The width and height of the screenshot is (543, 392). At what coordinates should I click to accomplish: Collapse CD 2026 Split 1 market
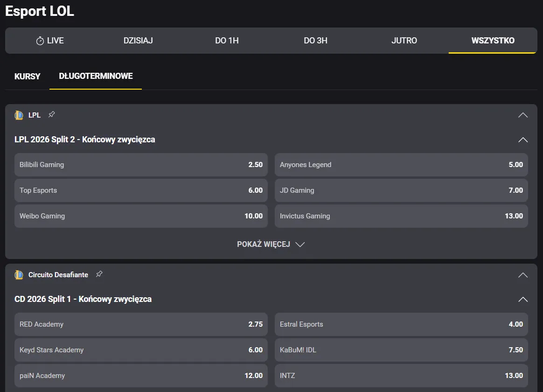pyautogui.click(x=522, y=299)
